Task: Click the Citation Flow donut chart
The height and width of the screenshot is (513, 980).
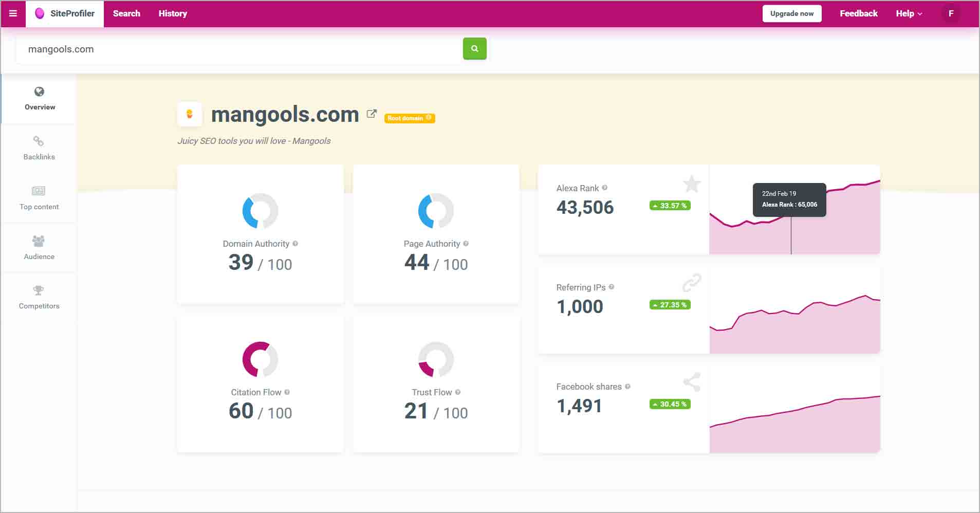Action: click(260, 359)
